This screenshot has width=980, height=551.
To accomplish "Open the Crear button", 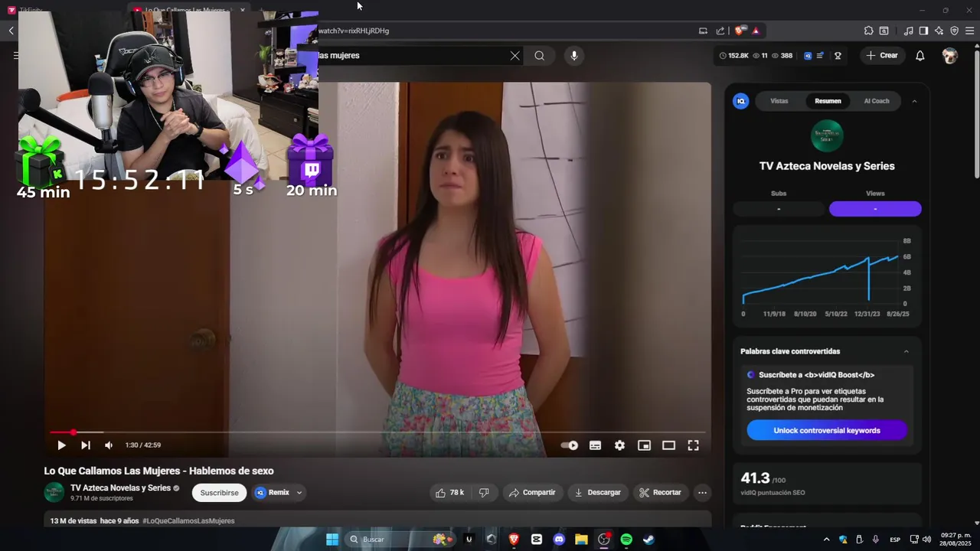I will (882, 55).
